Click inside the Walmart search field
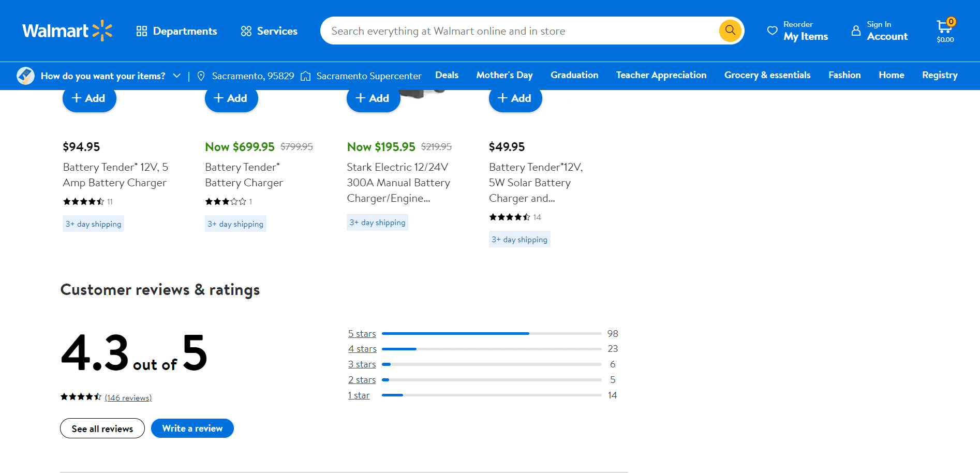 517,31
